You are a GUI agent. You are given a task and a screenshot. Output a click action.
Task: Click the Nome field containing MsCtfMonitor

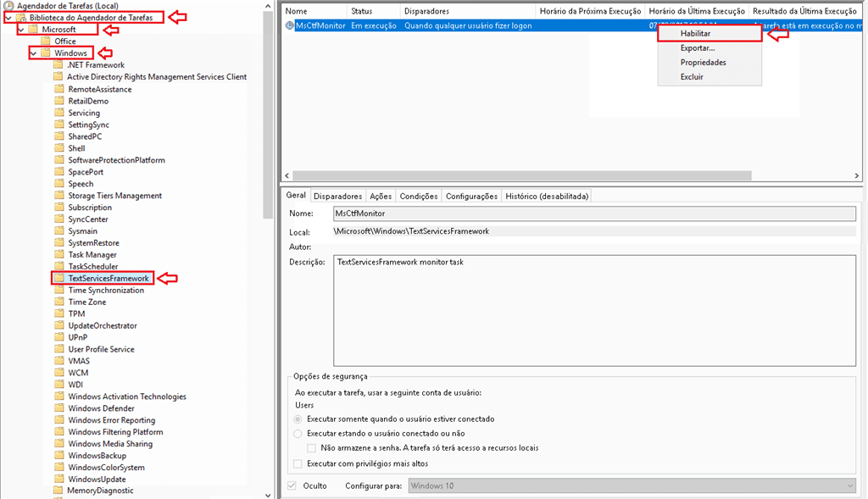tap(593, 214)
